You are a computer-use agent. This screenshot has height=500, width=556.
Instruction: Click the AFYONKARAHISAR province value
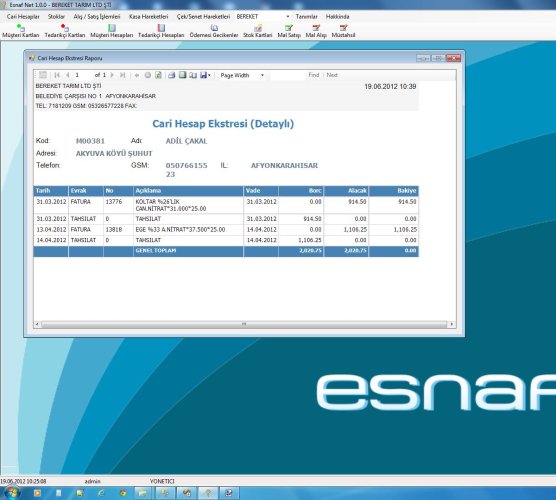(284, 166)
